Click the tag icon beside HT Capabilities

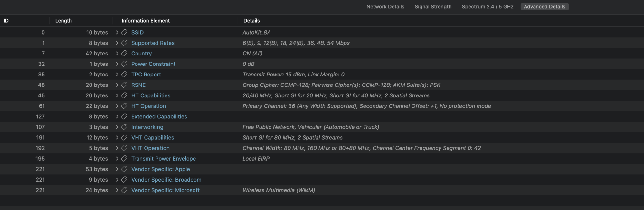click(124, 95)
